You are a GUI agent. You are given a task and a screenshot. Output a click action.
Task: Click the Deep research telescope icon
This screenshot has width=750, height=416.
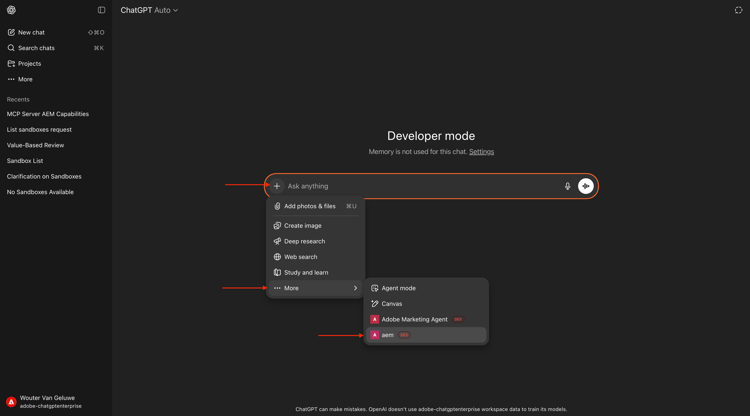[277, 241]
